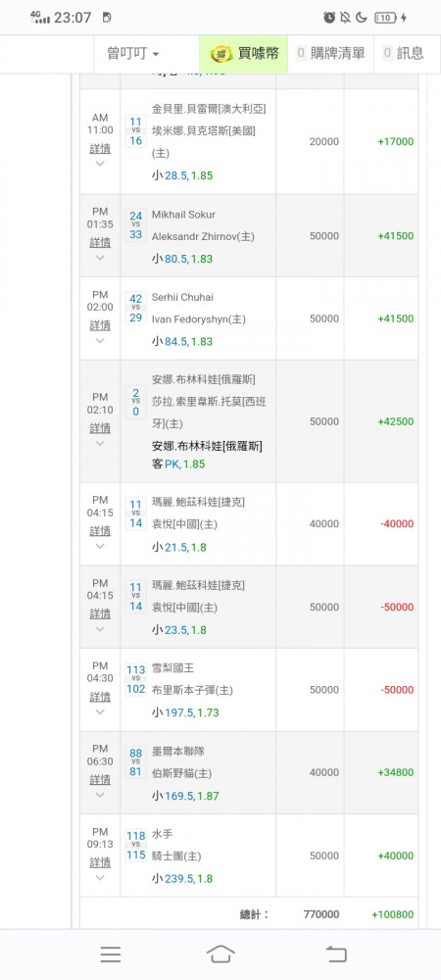Open 詳情 link for PM 04:30 match
This screenshot has height=980, width=441.
100,696
